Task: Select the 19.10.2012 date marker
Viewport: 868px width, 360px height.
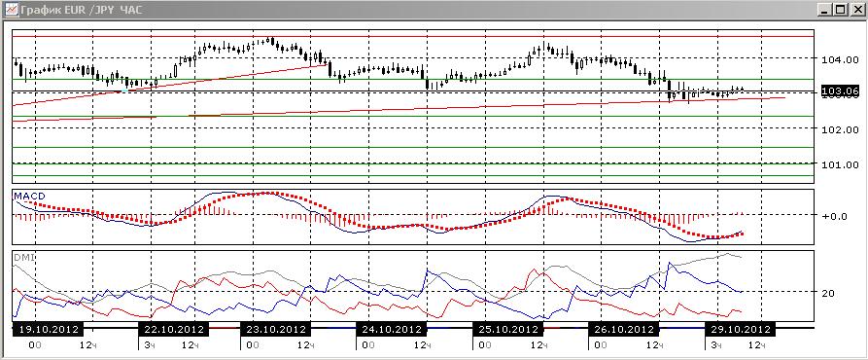Action: pos(48,329)
